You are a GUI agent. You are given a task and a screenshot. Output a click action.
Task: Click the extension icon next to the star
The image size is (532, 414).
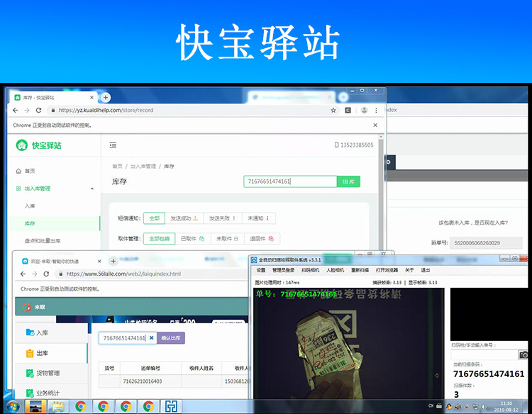(348, 110)
